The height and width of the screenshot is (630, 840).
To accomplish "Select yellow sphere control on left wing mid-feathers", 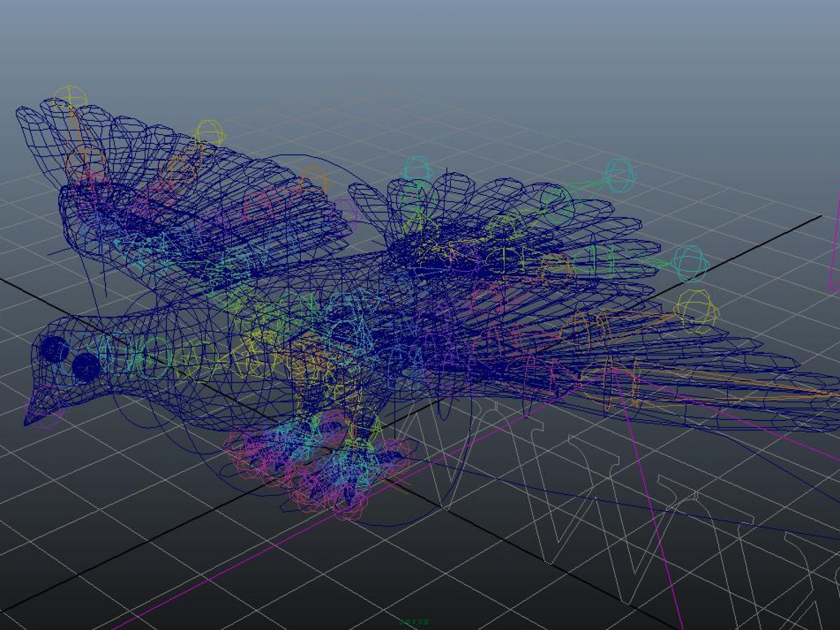I will [x=209, y=134].
